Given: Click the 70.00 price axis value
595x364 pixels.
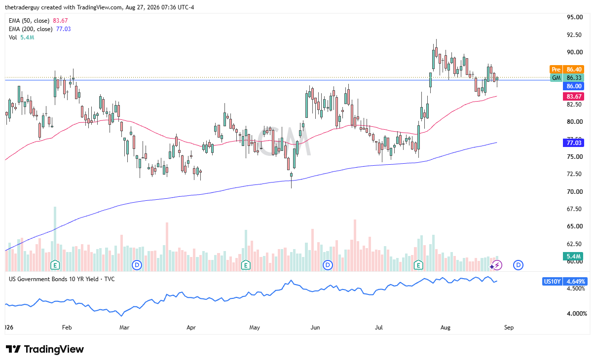Looking at the screenshot, I should [575, 191].
